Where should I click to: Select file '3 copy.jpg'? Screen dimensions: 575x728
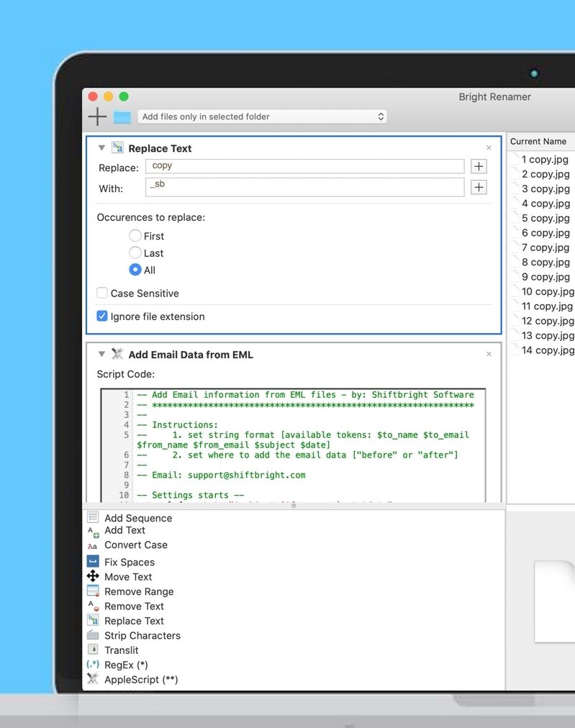click(545, 188)
